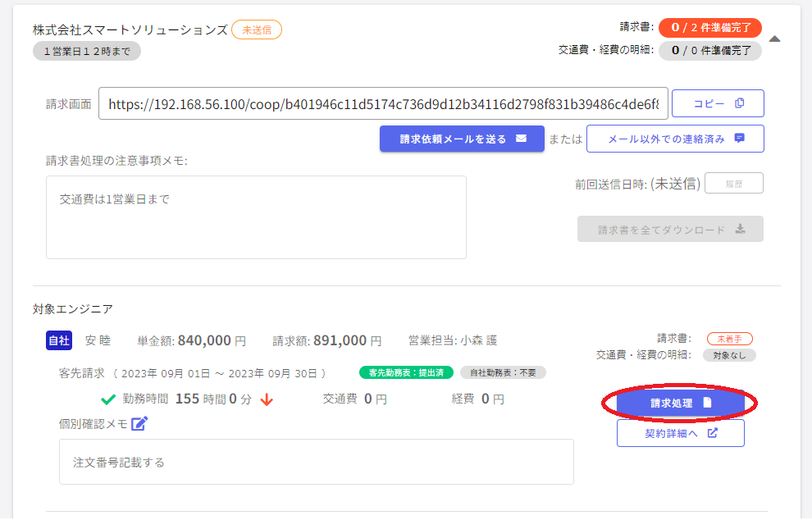This screenshot has height=520, width=812.
Task: Click the 未送信 status badge
Action: (x=257, y=30)
